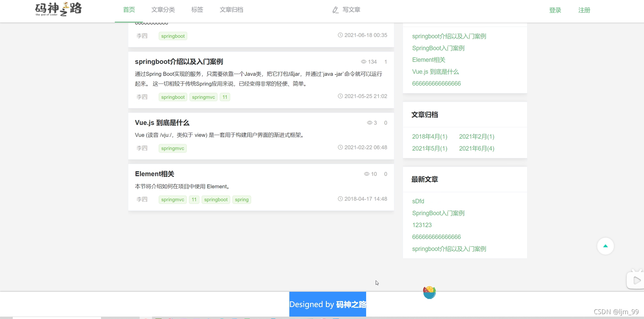Open Vue.js 到底是什么 in the sidebar list
Screen dimensions: 644x319
point(435,72)
